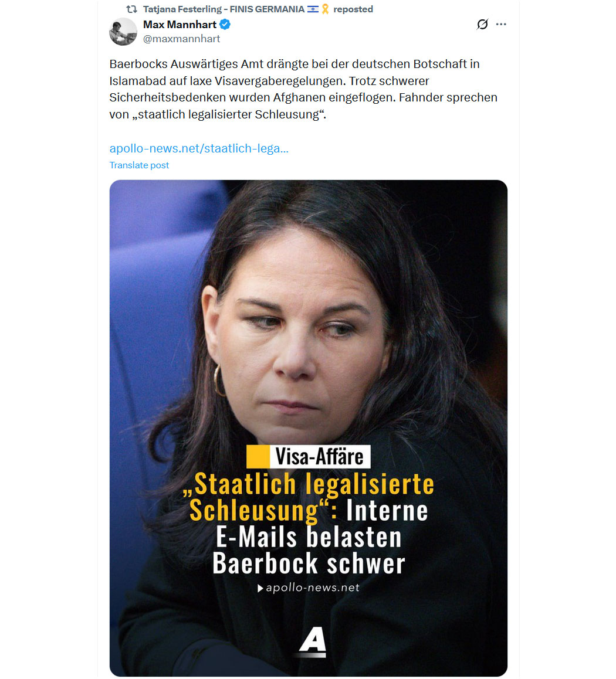Click the blue verified checkmark badge
This screenshot has width=616, height=679.
pos(225,25)
